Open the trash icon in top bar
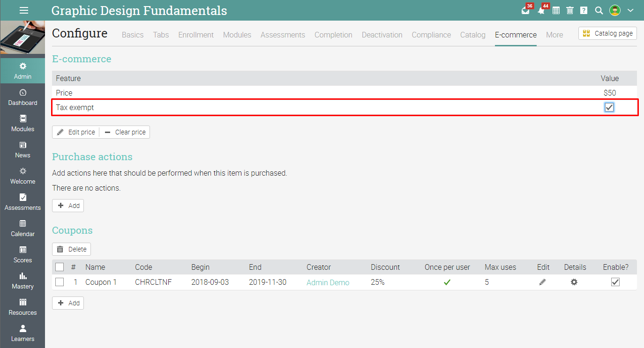 [x=570, y=10]
